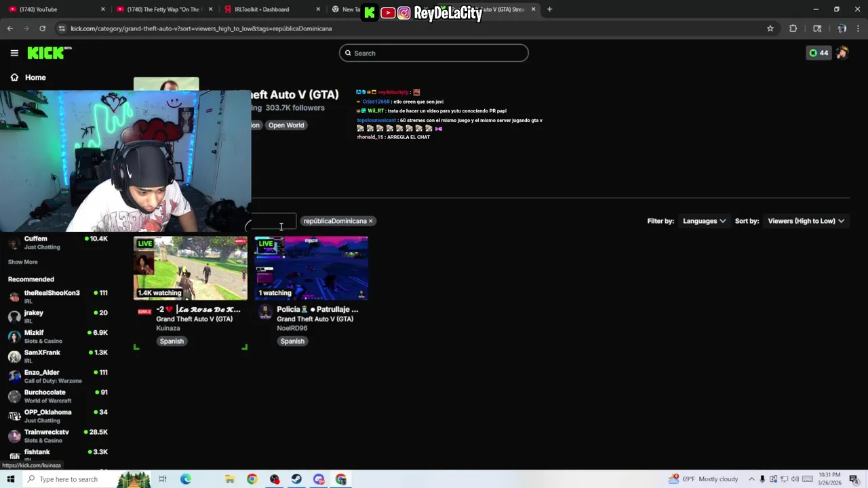This screenshot has width=868, height=488.
Task: Open the Windows Start menu
Action: pyautogui.click(x=10, y=479)
